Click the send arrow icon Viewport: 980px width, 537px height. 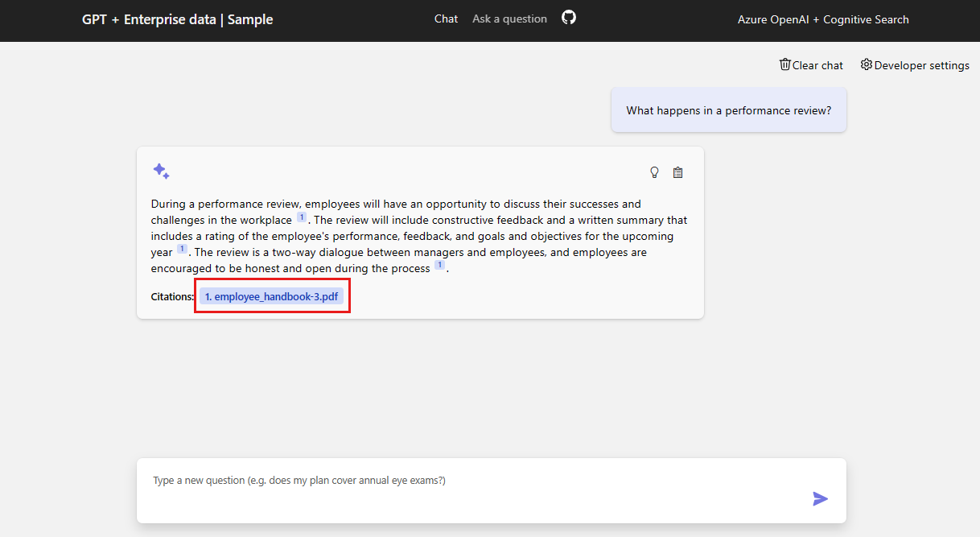(x=820, y=499)
